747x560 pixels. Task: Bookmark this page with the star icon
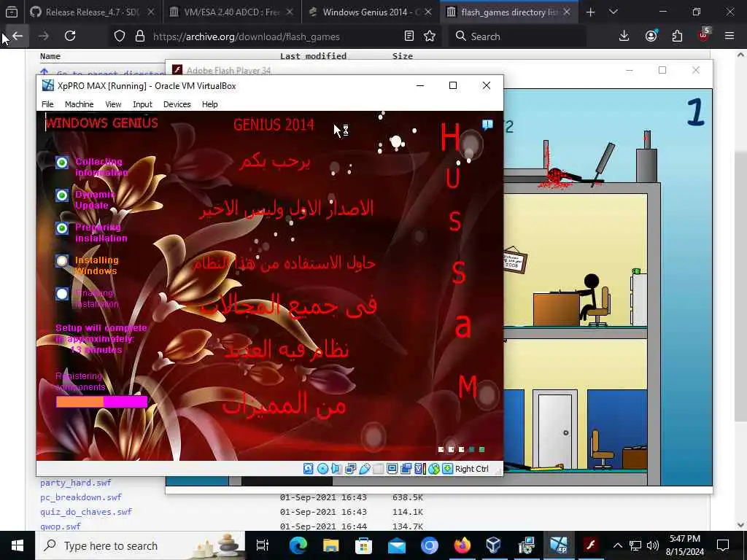coord(430,36)
